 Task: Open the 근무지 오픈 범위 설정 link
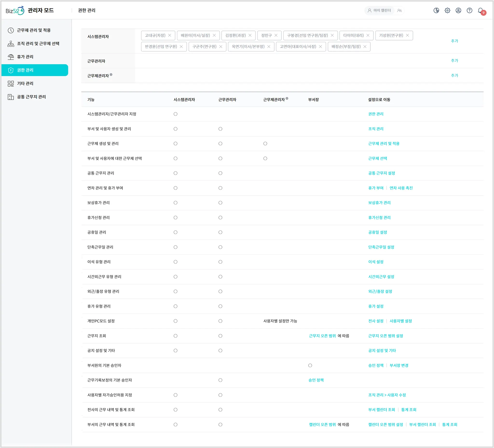click(x=385, y=336)
